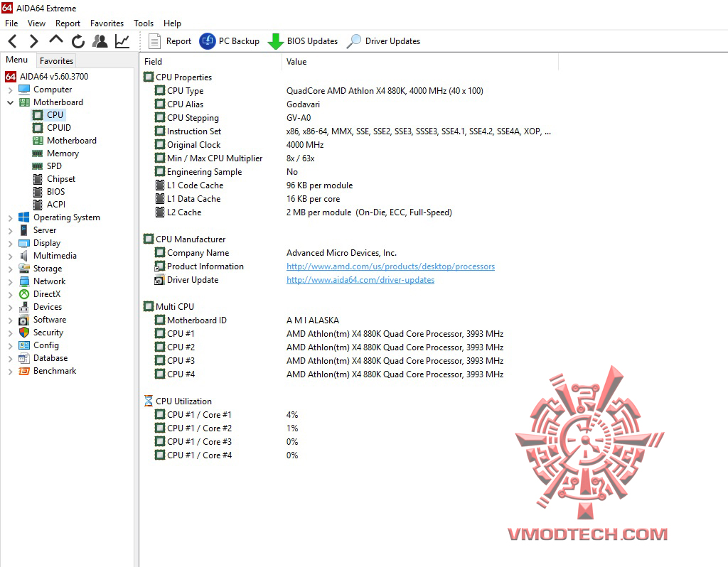Refresh the page using the circular arrow
Image resolution: width=728 pixels, height=567 pixels.
[78, 41]
